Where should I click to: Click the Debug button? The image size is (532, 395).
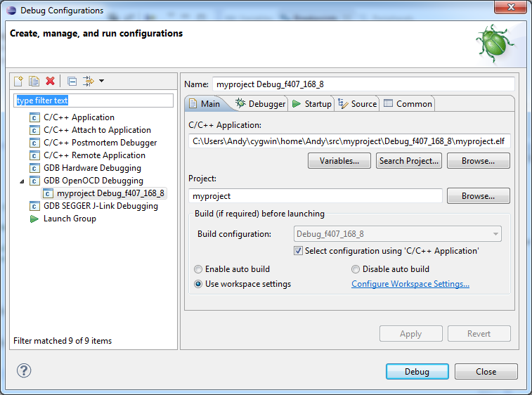pos(417,372)
